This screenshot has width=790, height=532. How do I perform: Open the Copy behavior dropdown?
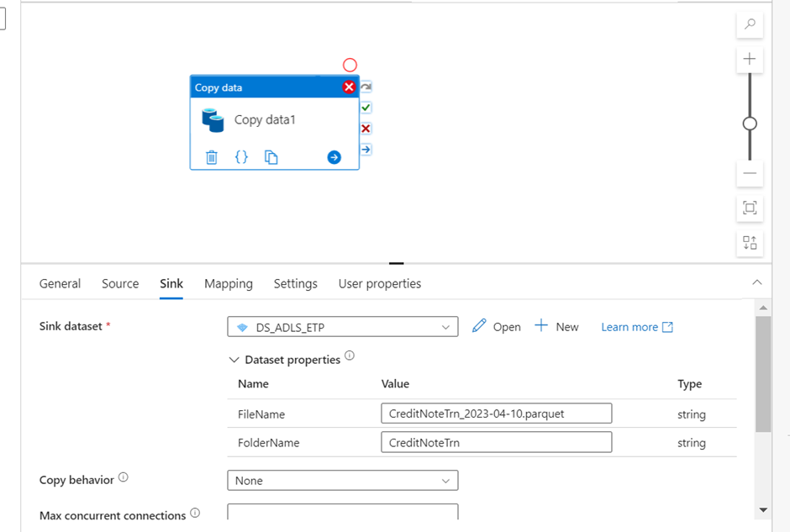(x=343, y=481)
